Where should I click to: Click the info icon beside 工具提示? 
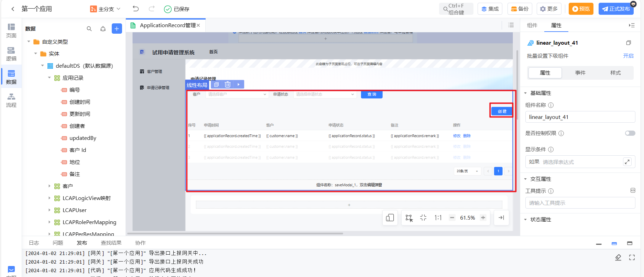[551, 191]
